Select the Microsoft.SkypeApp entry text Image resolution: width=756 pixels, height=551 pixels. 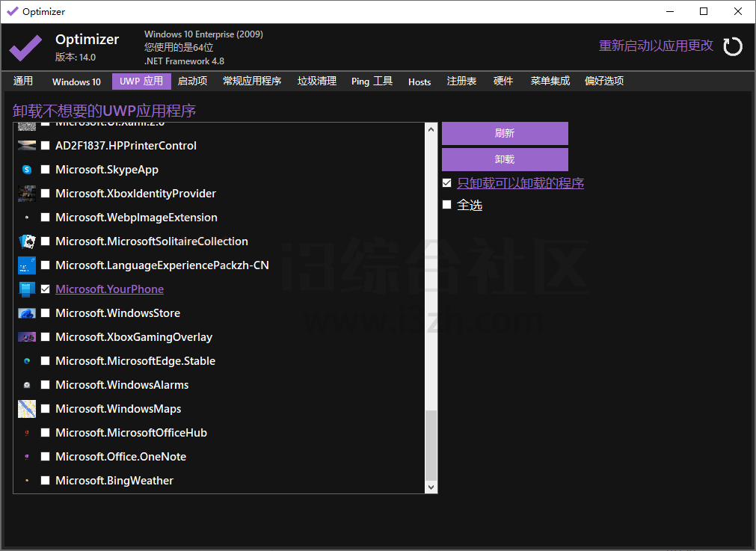coord(106,170)
